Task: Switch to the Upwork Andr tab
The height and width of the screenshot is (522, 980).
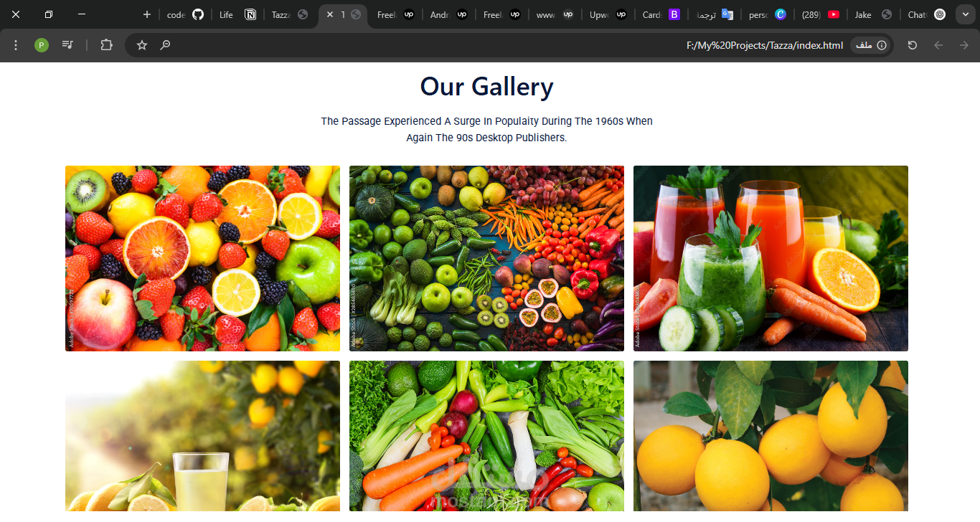Action: coord(448,14)
